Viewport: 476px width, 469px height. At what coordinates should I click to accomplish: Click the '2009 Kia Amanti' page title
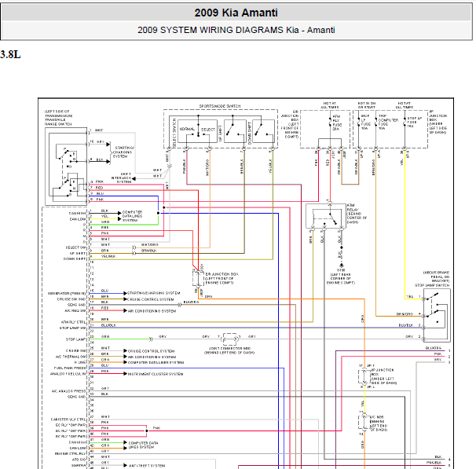236,13
